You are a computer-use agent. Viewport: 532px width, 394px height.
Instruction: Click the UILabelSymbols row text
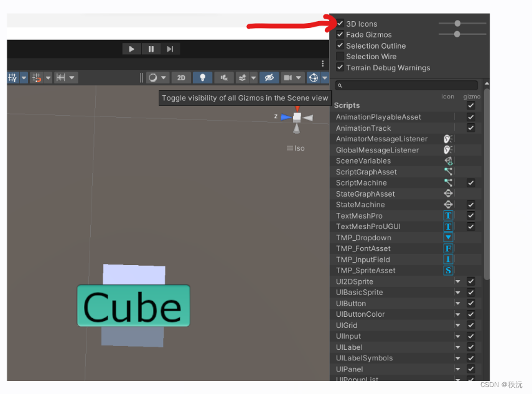click(x=364, y=358)
